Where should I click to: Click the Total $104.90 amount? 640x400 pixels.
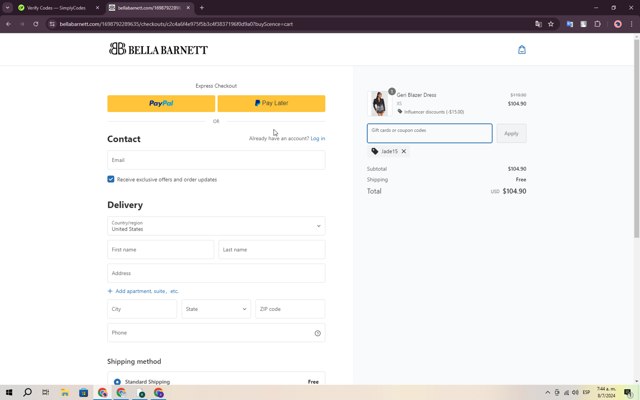click(x=514, y=191)
